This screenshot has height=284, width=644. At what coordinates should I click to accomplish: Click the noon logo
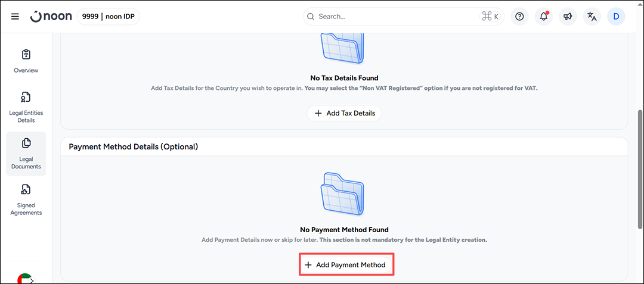[x=51, y=17]
